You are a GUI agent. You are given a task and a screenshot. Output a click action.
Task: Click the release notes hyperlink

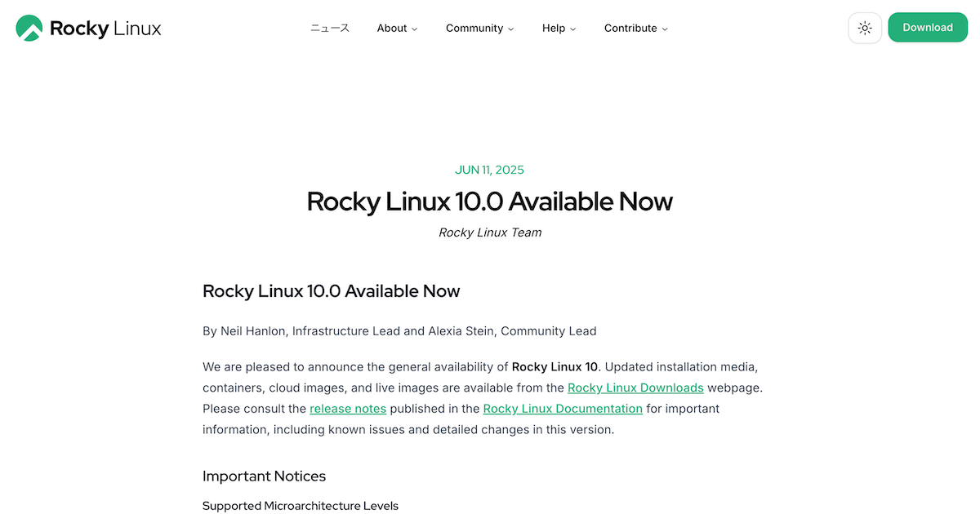348,408
